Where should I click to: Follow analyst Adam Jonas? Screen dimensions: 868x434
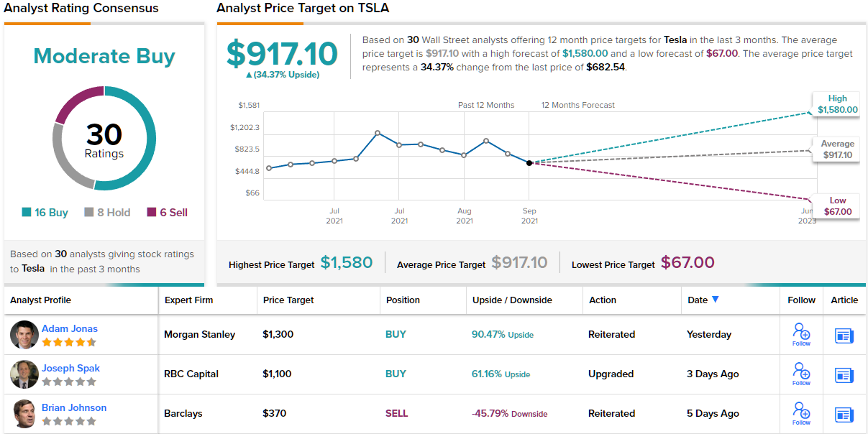click(x=801, y=333)
